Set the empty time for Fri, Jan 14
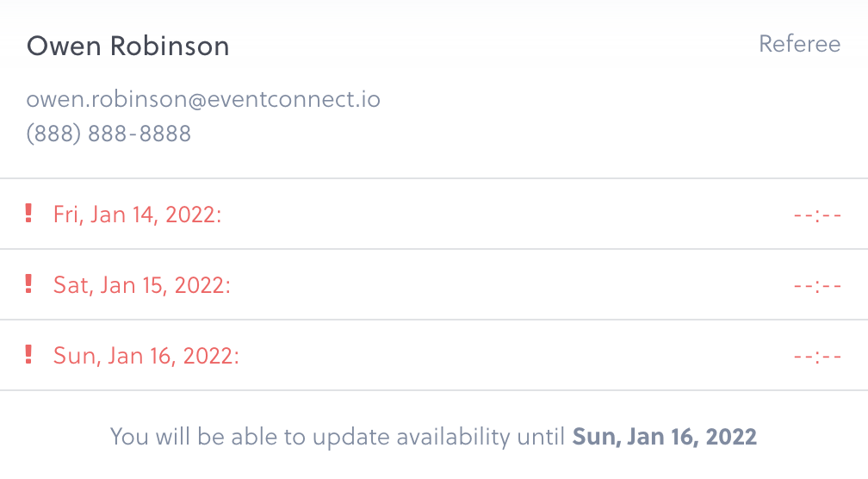The height and width of the screenshot is (479, 868). pos(816,215)
